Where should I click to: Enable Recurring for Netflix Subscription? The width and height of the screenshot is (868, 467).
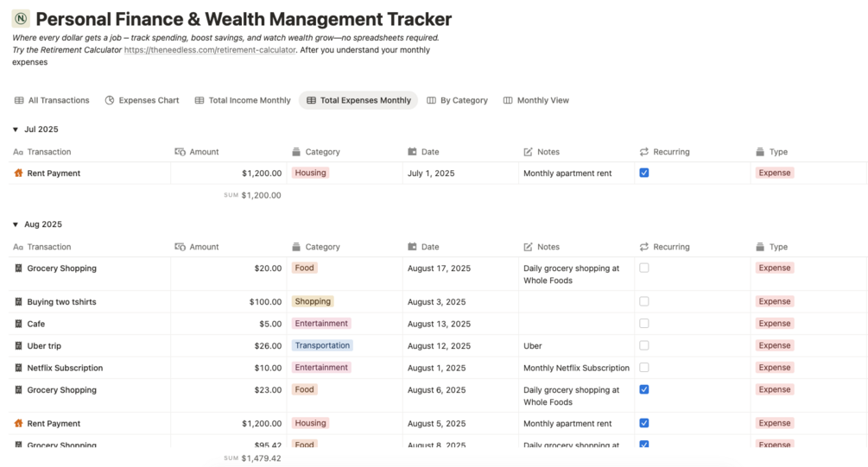[x=644, y=368]
